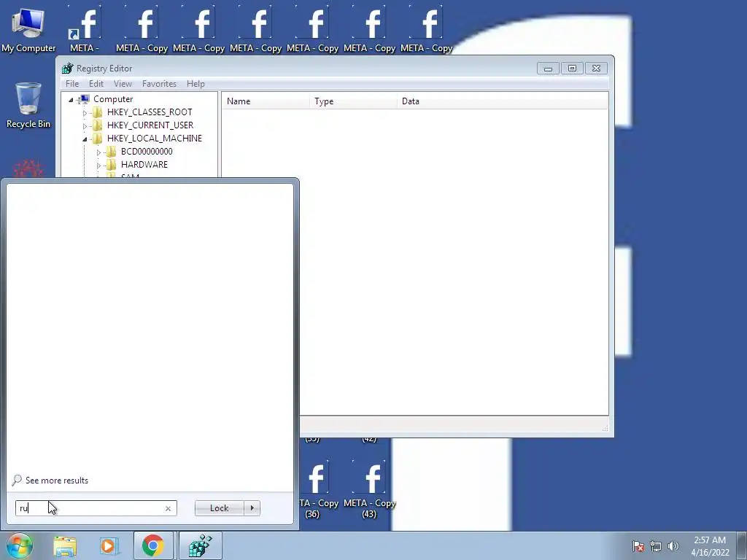The image size is (747, 560).
Task: Open the Recycle Bin desktop icon
Action: tap(28, 105)
